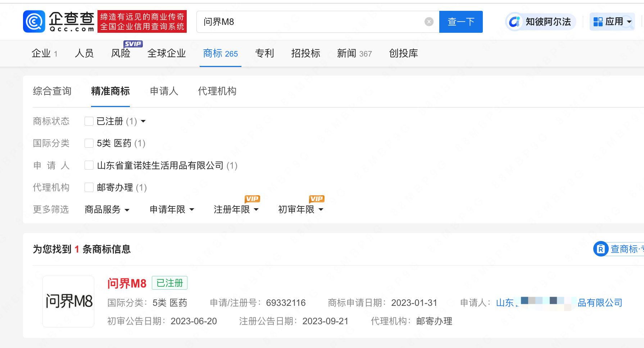This screenshot has width=644, height=348.
Task: Open the 应用 dropdown menu
Action: tap(612, 22)
